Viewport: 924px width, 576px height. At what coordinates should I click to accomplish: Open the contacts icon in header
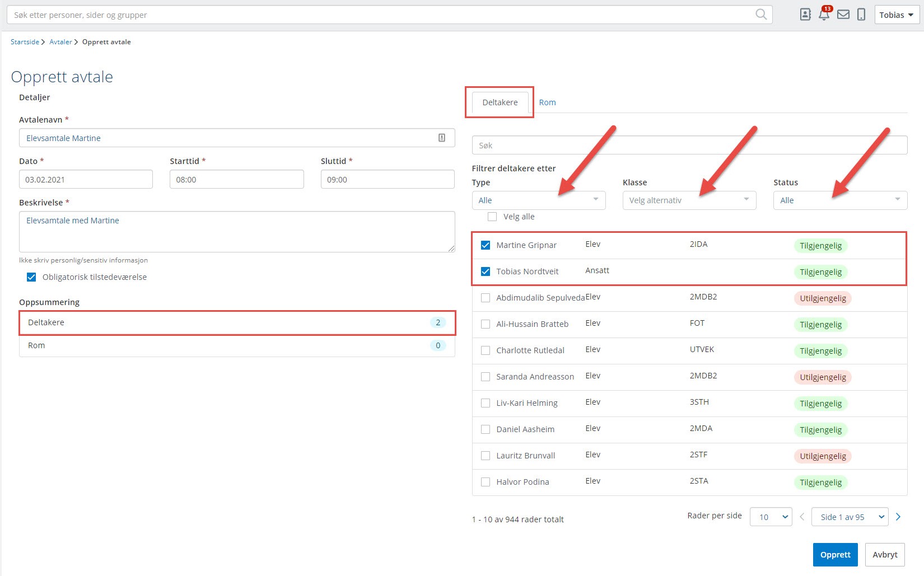point(805,15)
